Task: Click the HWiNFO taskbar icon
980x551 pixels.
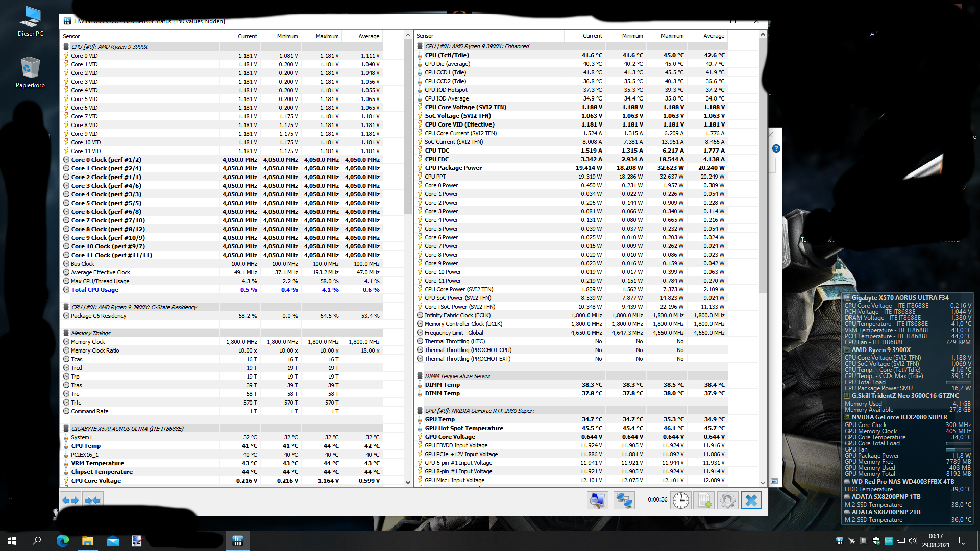Action: click(237, 541)
